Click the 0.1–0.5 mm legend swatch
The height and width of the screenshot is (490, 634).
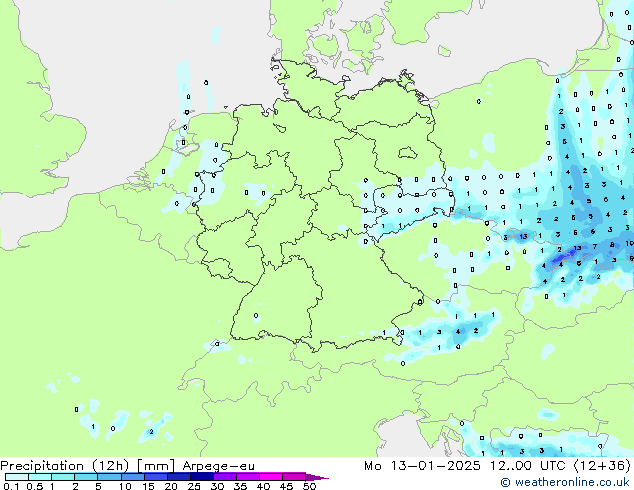pyautogui.click(x=17, y=477)
